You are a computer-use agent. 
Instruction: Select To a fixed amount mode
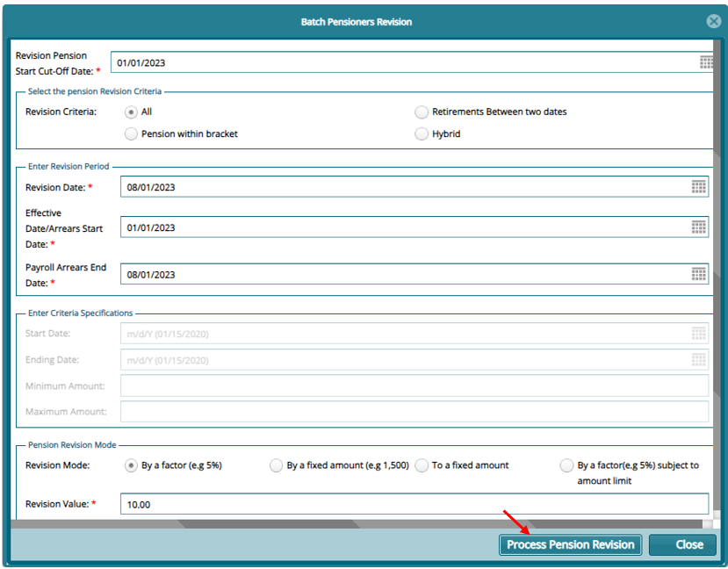pos(422,465)
